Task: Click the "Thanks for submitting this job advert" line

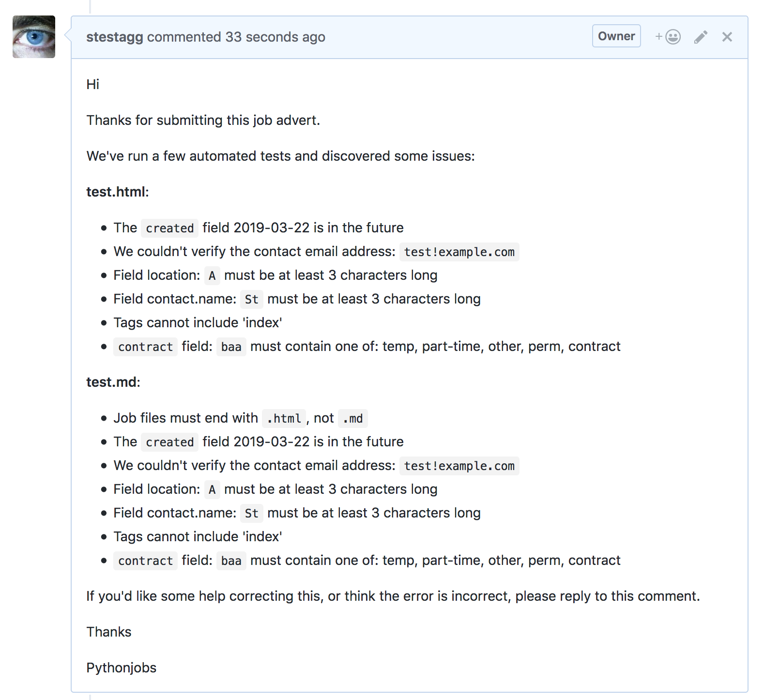Action: coord(203,120)
